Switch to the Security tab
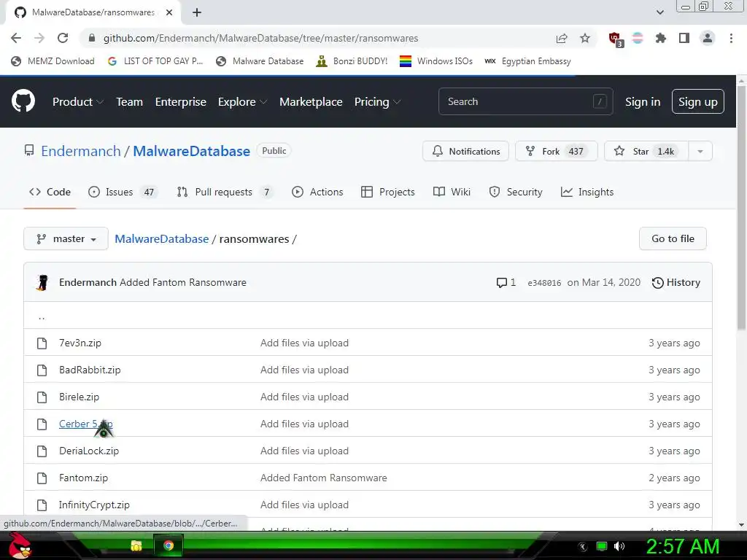Screen dimensions: 747x560 [516, 192]
